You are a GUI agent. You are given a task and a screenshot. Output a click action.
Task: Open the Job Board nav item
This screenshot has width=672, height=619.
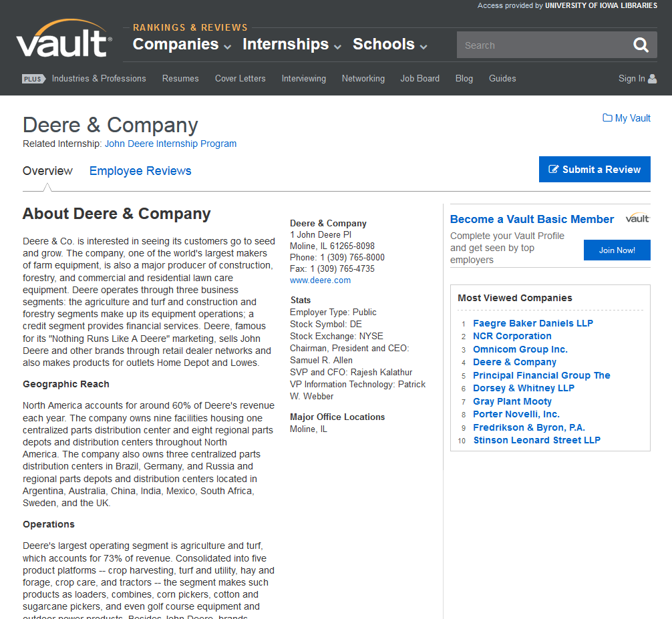coord(419,79)
